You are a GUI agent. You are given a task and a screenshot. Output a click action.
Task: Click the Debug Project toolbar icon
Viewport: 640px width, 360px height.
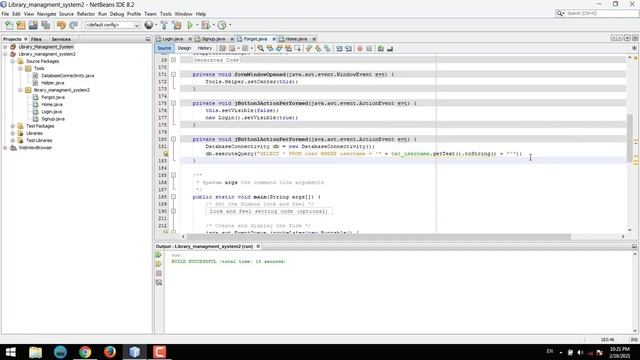[205, 25]
